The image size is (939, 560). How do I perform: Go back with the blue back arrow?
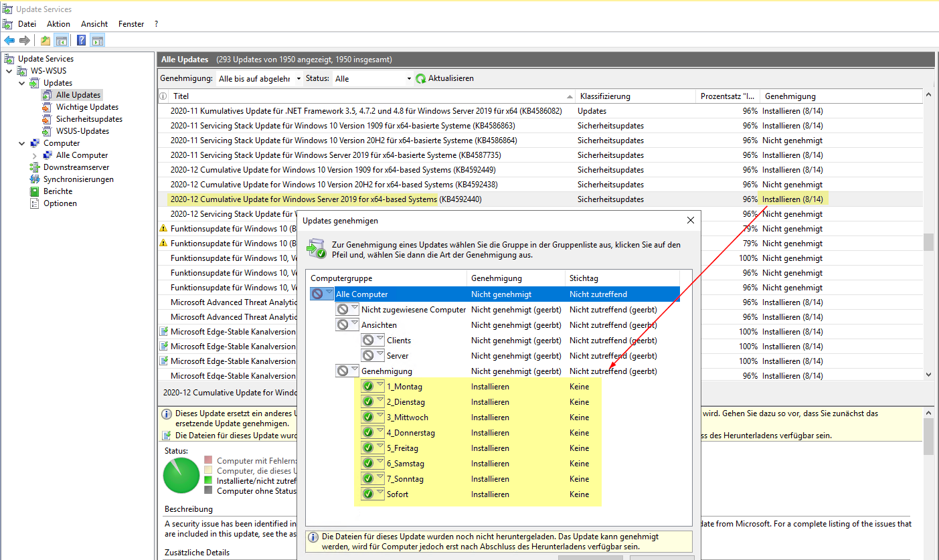coord(9,41)
